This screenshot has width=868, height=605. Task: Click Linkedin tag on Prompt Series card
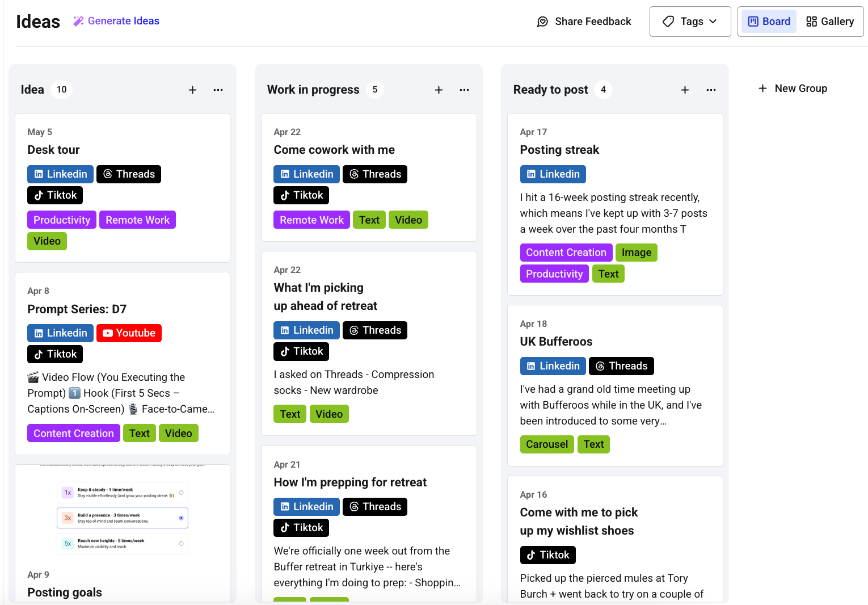pos(60,333)
